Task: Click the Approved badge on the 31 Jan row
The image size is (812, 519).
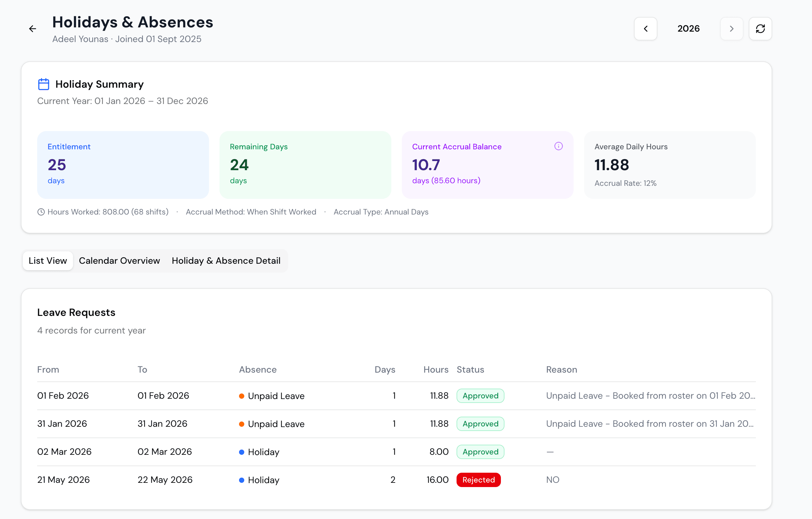Action: point(480,423)
